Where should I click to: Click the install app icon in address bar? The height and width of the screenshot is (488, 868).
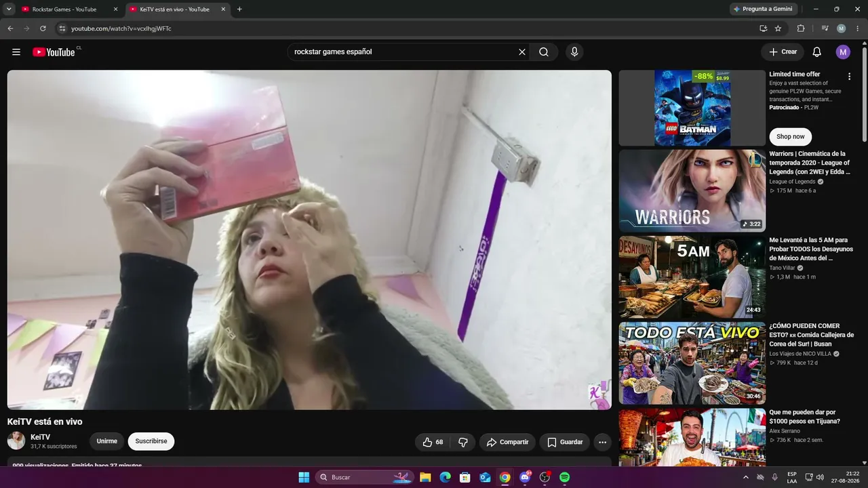(x=763, y=28)
